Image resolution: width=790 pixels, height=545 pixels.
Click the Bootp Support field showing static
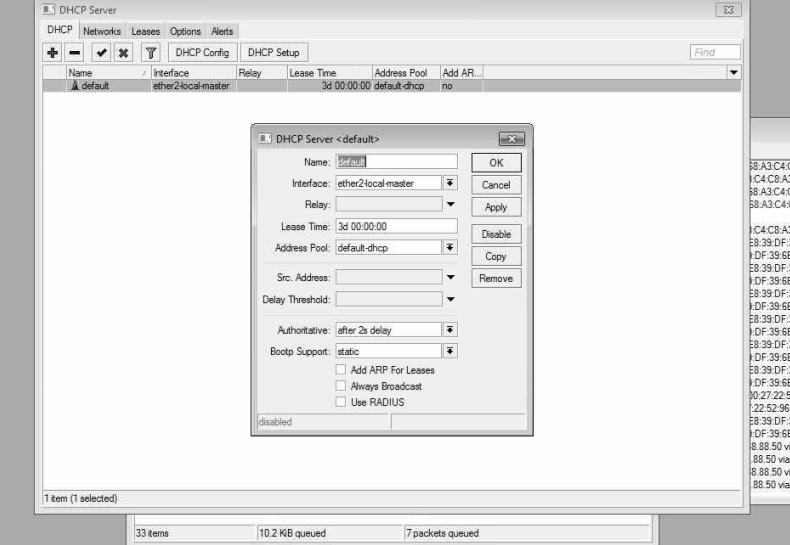[x=388, y=351]
